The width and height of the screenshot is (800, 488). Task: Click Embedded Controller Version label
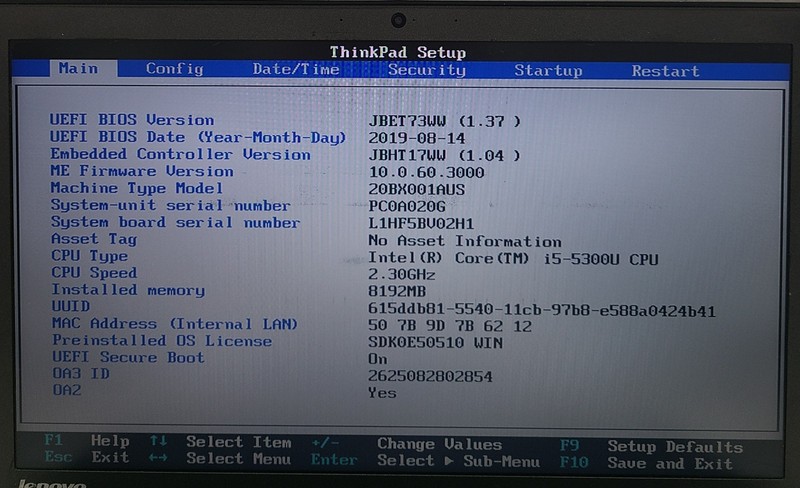tap(181, 154)
